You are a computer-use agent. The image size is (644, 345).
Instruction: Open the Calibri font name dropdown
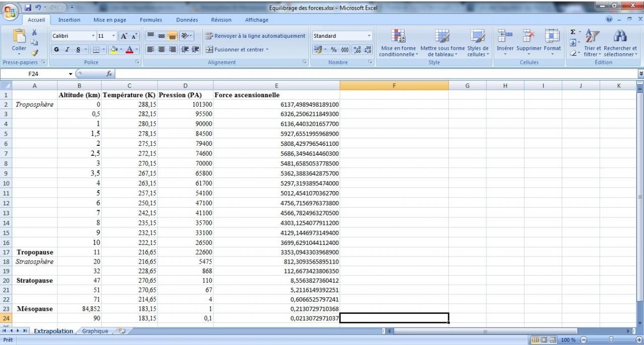pyautogui.click(x=93, y=36)
